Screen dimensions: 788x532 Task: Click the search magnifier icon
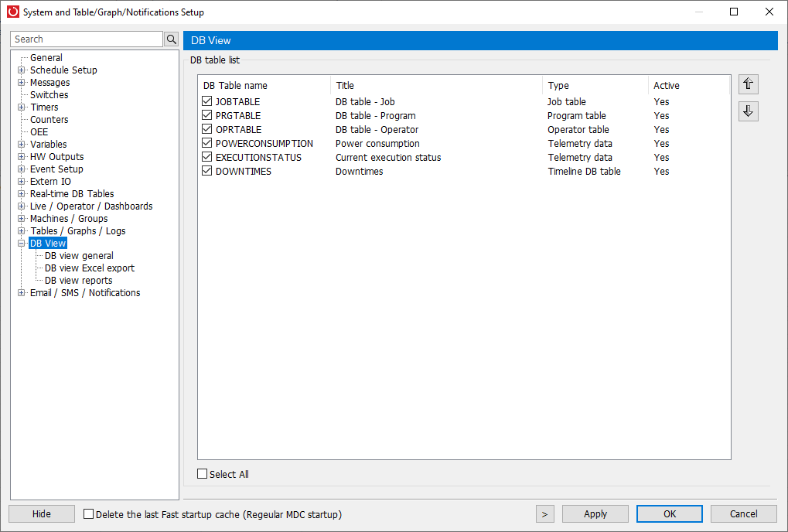pos(172,39)
